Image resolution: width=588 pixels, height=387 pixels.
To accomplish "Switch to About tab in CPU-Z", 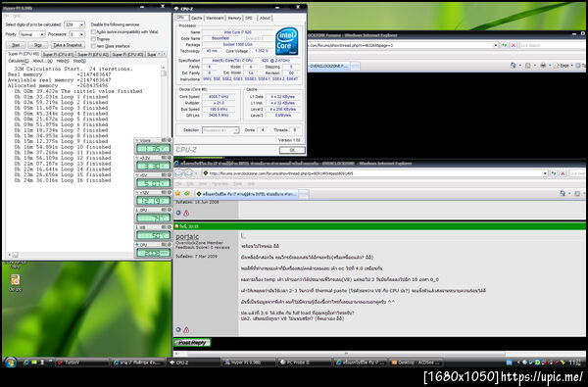I will pos(265,18).
